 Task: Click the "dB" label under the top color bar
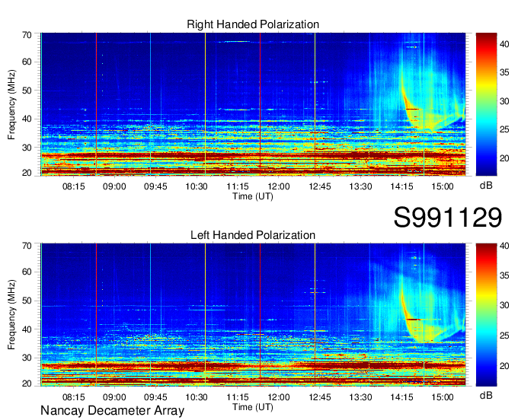(486, 186)
